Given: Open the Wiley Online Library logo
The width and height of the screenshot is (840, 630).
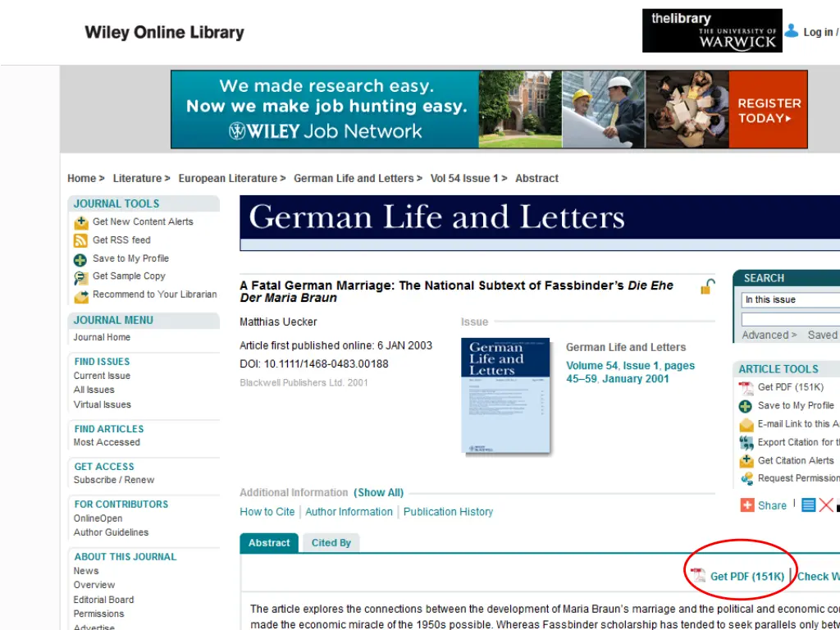Looking at the screenshot, I should [164, 32].
